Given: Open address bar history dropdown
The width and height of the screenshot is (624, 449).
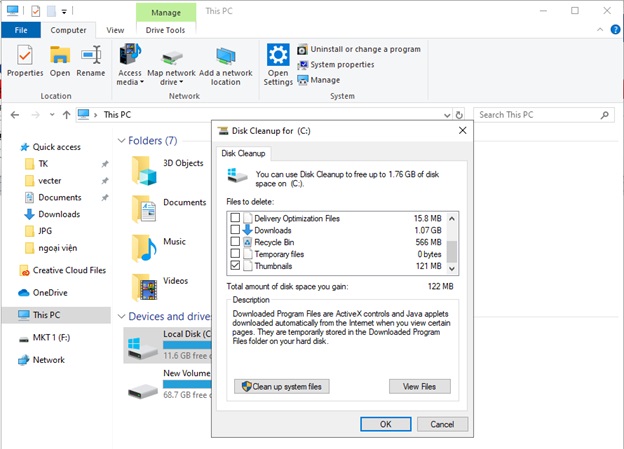Looking at the screenshot, I should pos(447,115).
